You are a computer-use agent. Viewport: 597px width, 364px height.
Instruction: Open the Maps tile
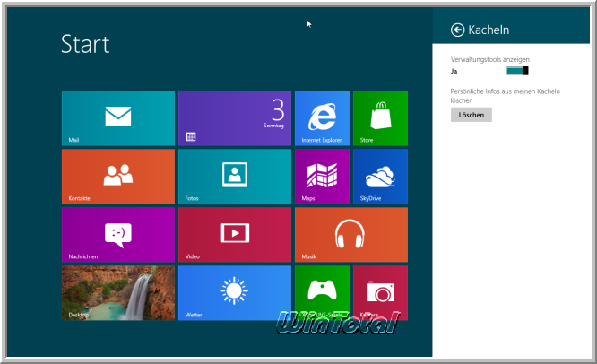tap(322, 177)
